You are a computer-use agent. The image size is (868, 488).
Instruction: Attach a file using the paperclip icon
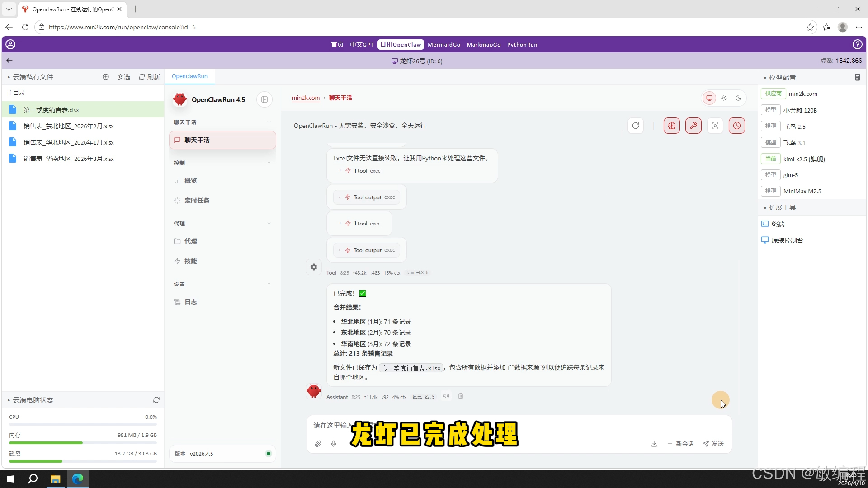tap(318, 444)
